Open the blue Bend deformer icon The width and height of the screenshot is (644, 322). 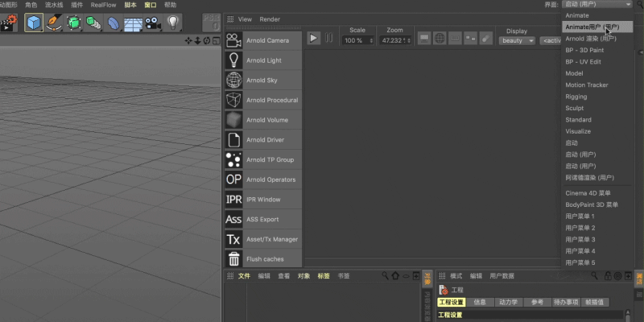114,23
